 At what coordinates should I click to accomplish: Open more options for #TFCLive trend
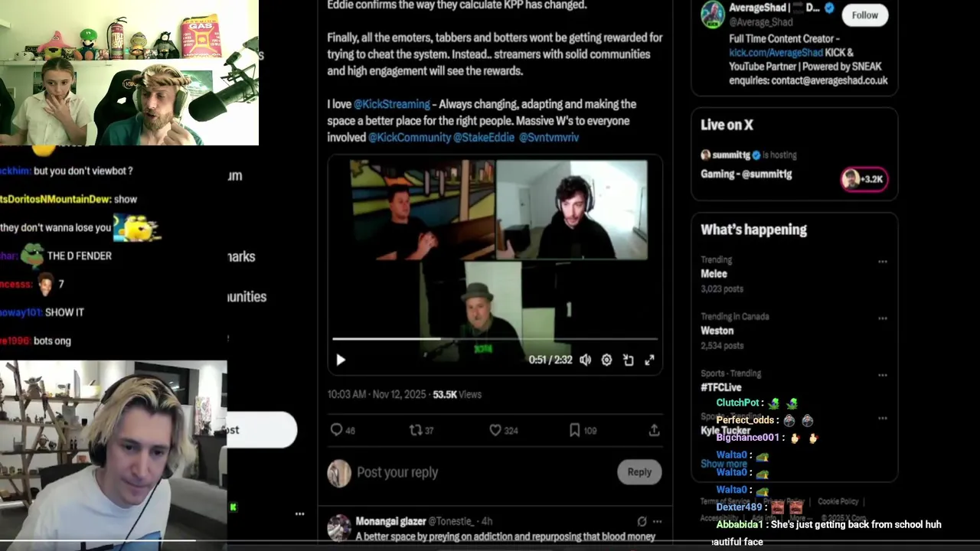click(x=883, y=375)
